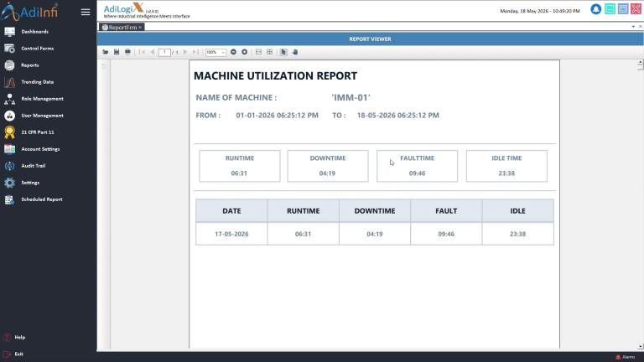The height and width of the screenshot is (362, 644).
Task: Open Settings gear item
Action: tap(29, 183)
